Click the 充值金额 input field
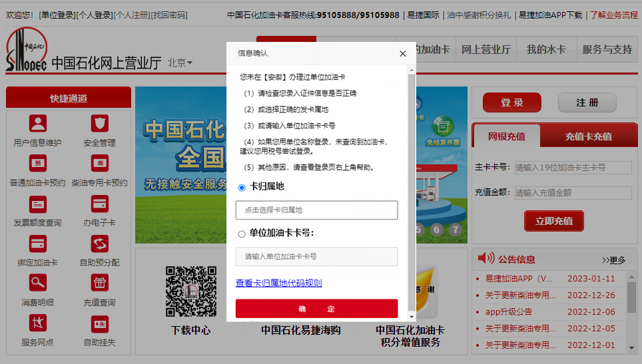This screenshot has width=642, height=364. tap(573, 192)
